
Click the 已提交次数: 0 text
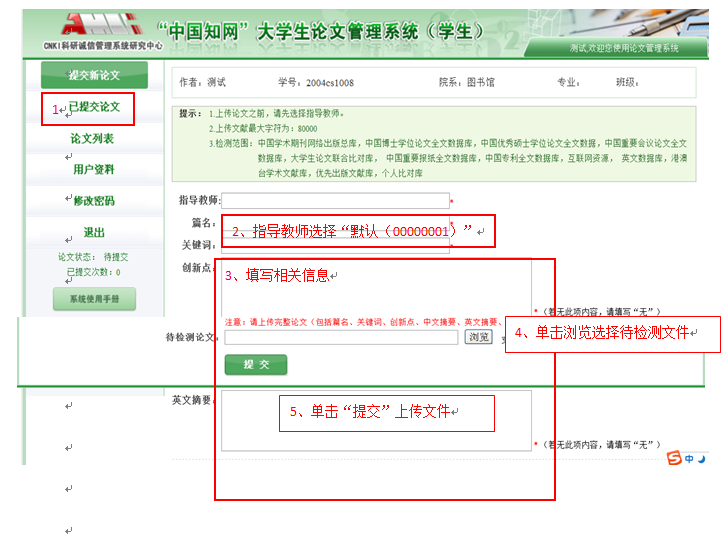[93, 272]
